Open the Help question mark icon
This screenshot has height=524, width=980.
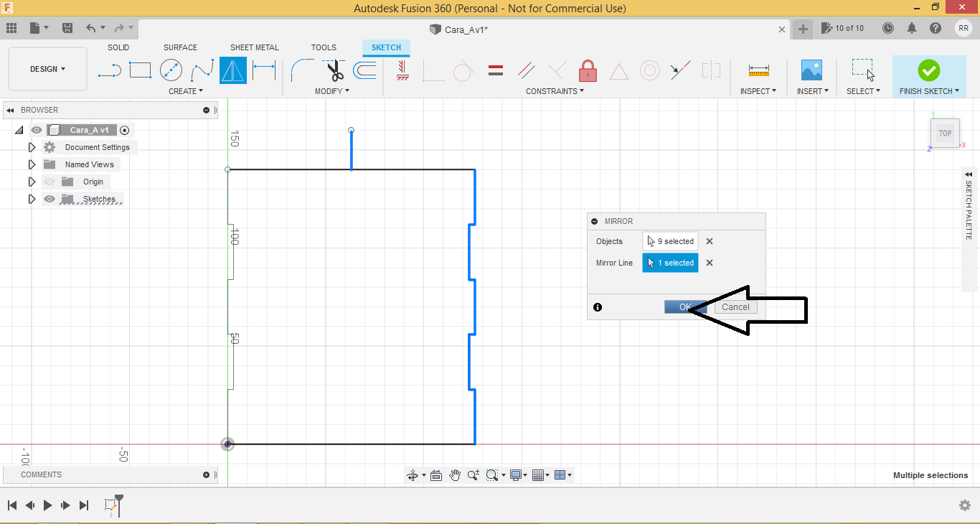click(x=936, y=28)
